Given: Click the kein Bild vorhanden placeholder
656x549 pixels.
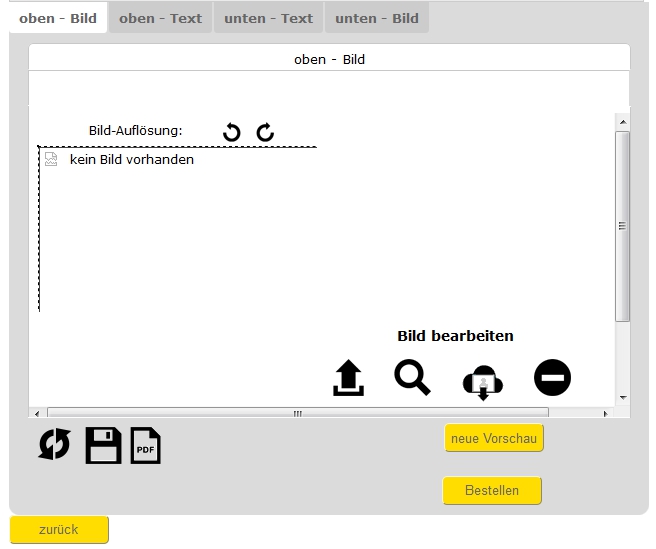Looking at the screenshot, I should pos(131,159).
